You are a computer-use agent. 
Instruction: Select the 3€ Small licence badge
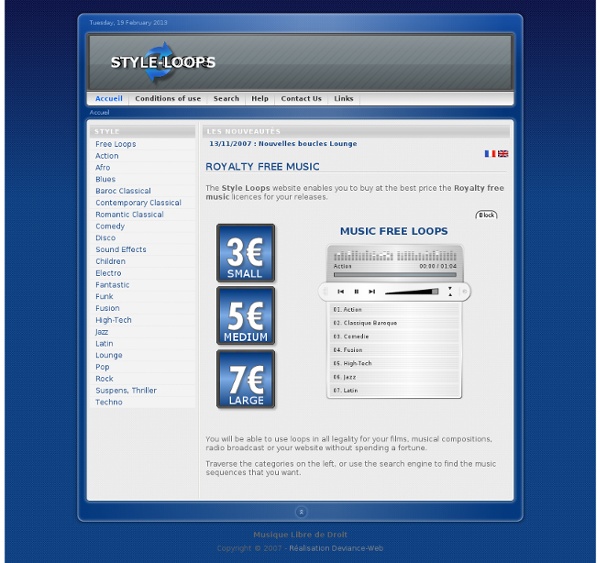coord(246,253)
